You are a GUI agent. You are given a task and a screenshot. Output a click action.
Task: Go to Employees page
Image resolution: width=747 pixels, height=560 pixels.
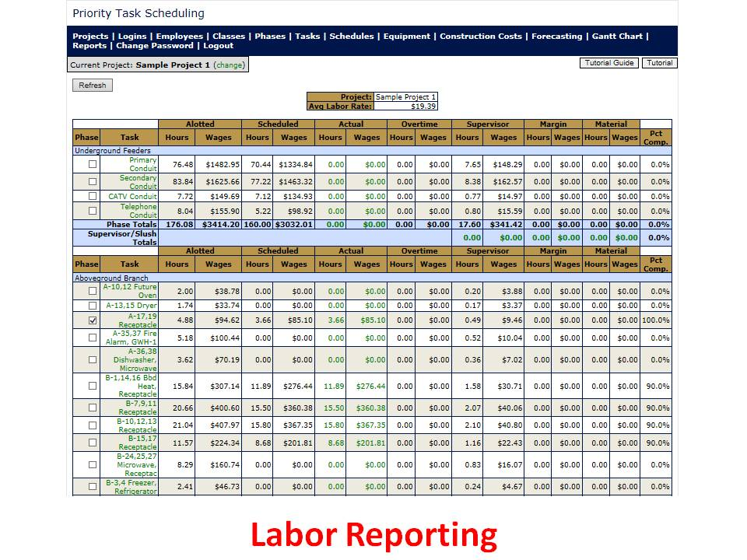179,37
